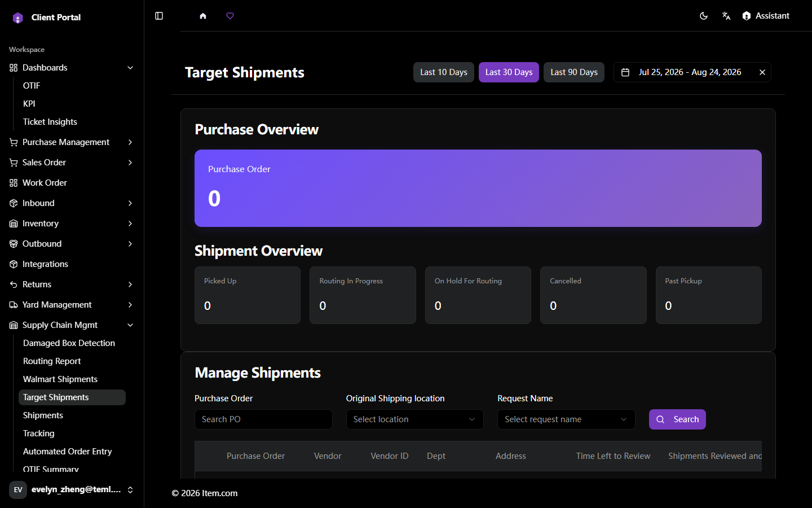Expand the Sales Order menu
Image resolution: width=812 pixels, height=508 pixels.
click(72, 163)
